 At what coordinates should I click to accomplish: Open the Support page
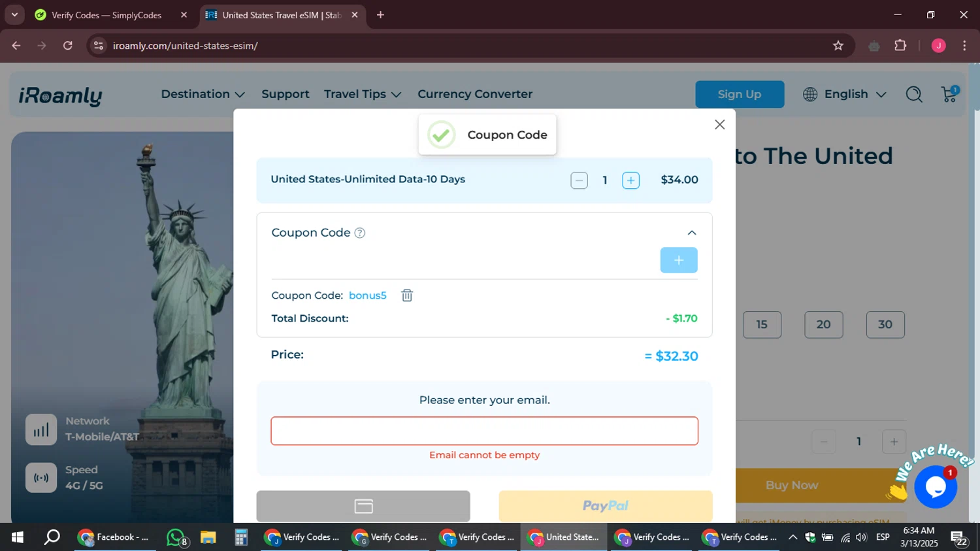pos(286,94)
